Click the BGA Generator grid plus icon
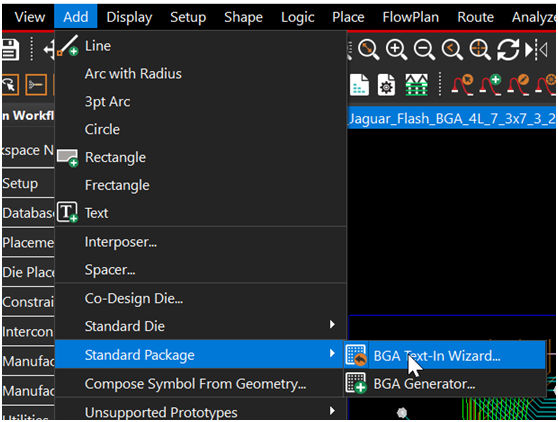The width and height of the screenshot is (558, 422). 356,383
